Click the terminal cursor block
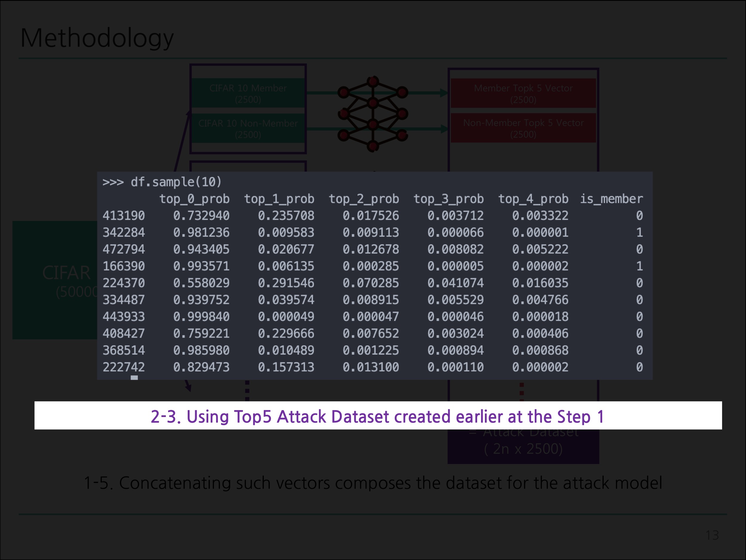This screenshot has width=746, height=560. (134, 378)
